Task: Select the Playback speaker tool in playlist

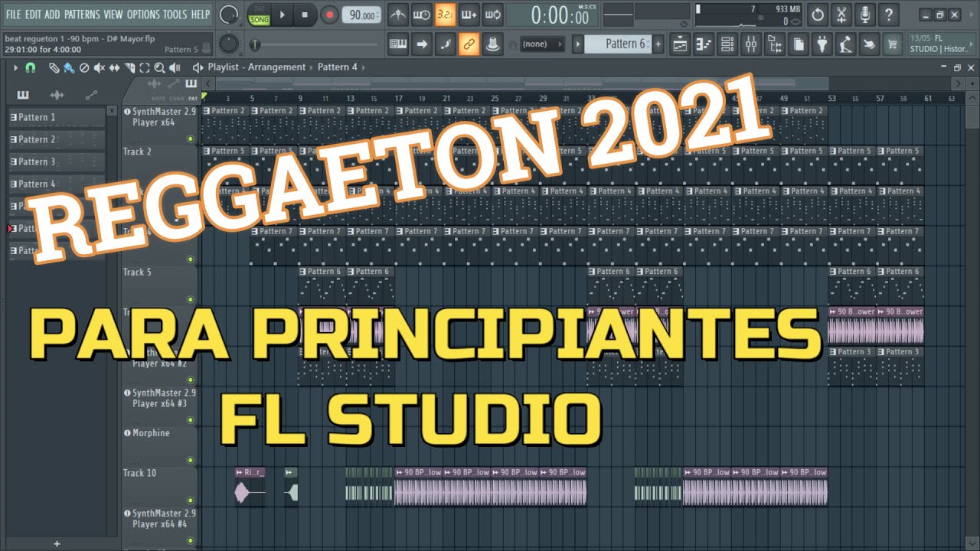Action: [175, 67]
